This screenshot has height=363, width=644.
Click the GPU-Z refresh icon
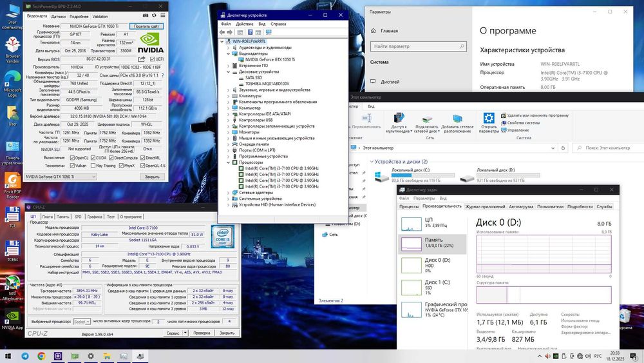tap(154, 15)
